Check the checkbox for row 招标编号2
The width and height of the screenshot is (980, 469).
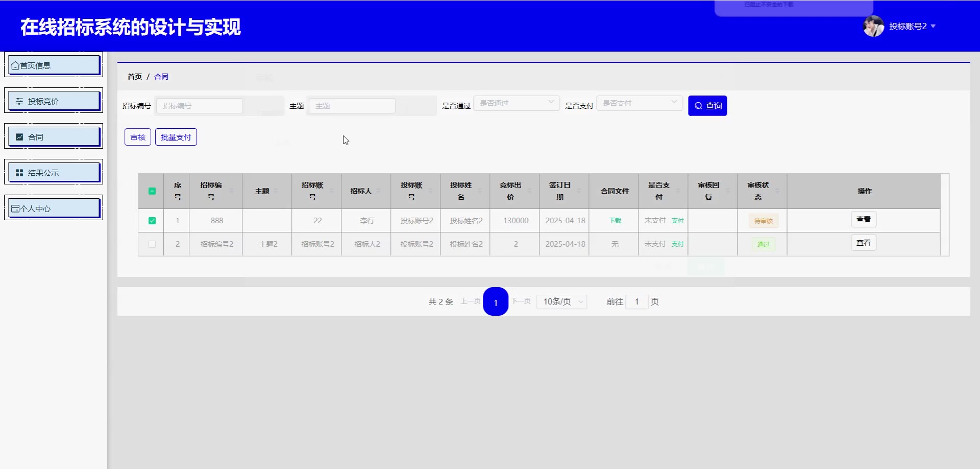pos(152,244)
